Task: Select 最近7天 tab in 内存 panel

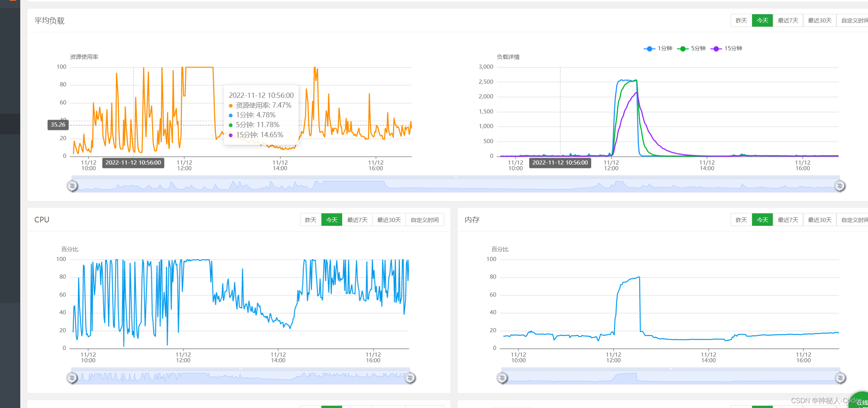Action: 788,220
